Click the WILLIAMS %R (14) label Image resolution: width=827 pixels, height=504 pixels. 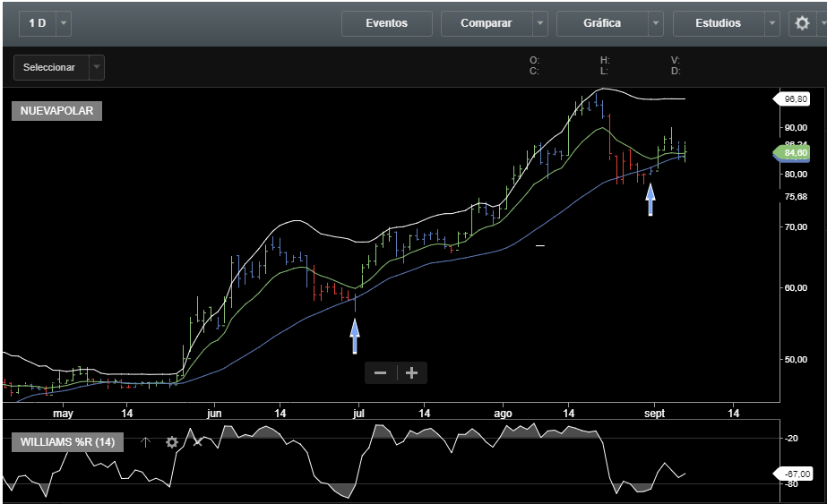pos(67,442)
